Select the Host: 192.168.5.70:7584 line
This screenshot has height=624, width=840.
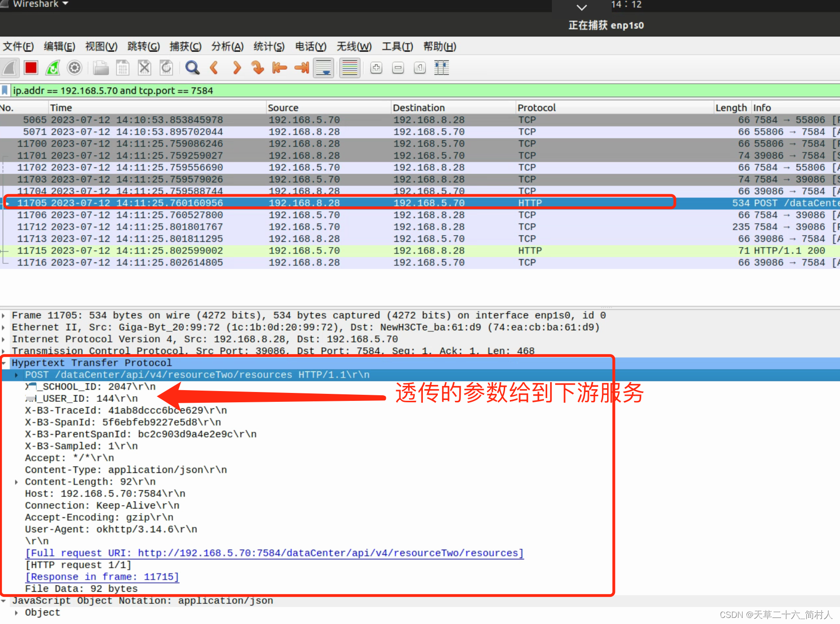105,494
